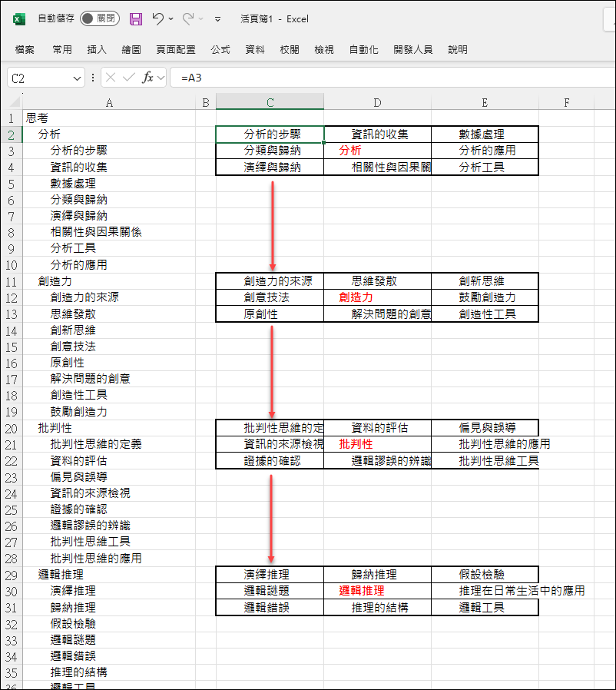This screenshot has width=616, height=690.
Task: Click the Name Box showing C2
Action: tap(40, 78)
